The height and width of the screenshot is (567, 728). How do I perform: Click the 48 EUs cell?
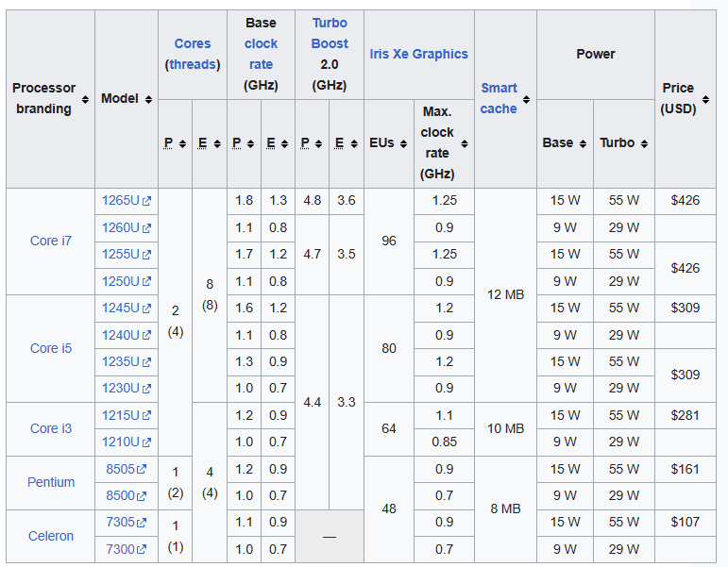[389, 509]
